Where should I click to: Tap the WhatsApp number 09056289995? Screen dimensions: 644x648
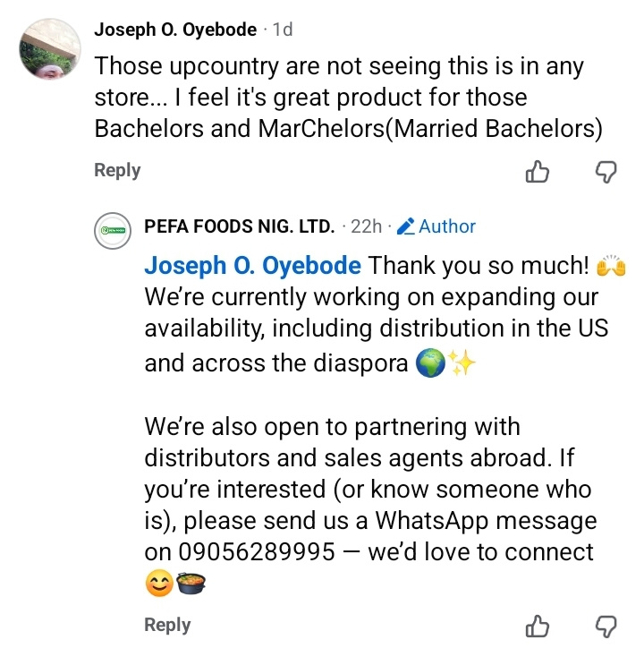click(x=240, y=552)
